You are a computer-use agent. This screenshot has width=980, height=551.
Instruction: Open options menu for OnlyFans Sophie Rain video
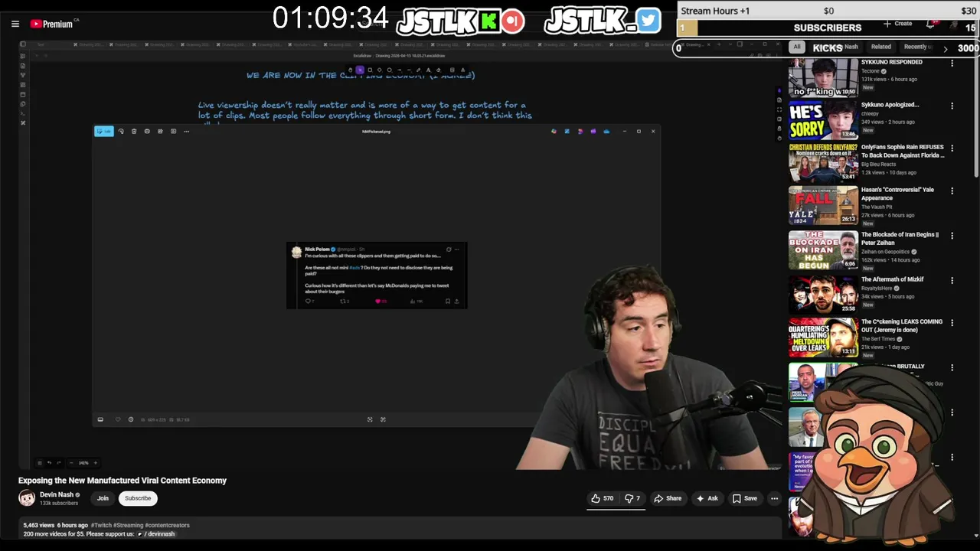pyautogui.click(x=952, y=148)
